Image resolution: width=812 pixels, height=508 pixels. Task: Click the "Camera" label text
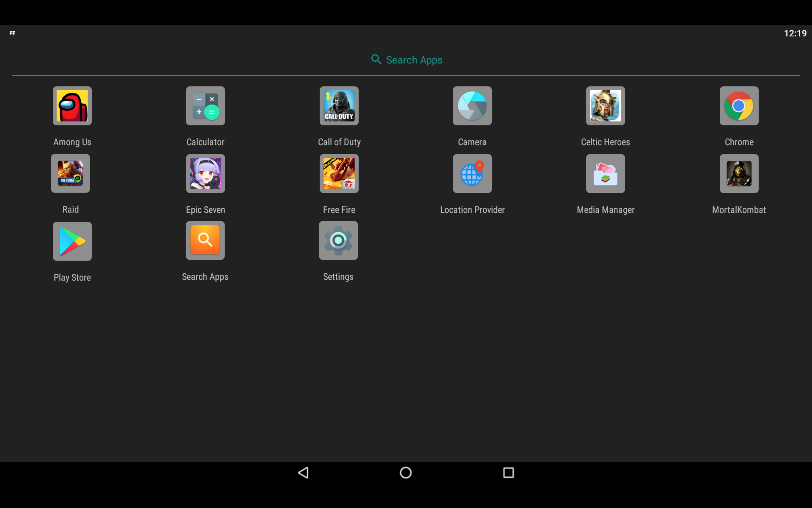472,142
